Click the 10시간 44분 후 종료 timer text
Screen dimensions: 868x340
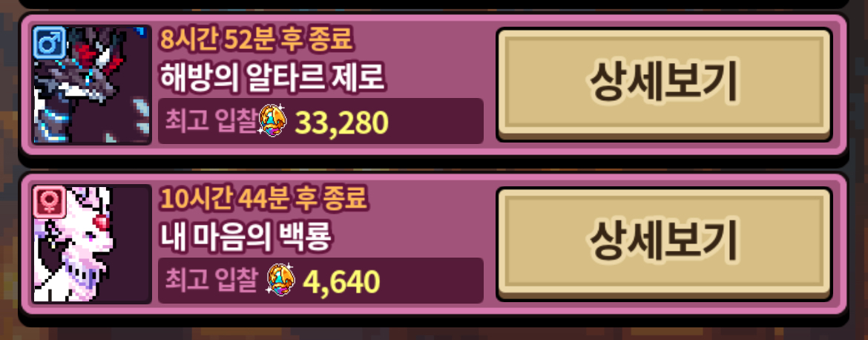264,198
